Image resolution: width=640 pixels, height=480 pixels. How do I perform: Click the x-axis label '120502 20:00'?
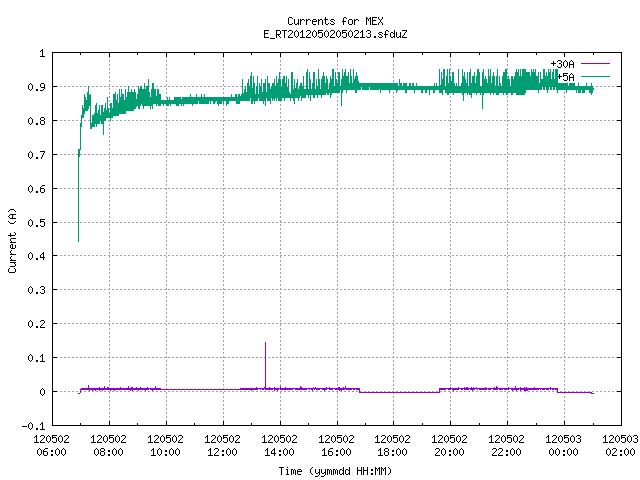(449, 445)
